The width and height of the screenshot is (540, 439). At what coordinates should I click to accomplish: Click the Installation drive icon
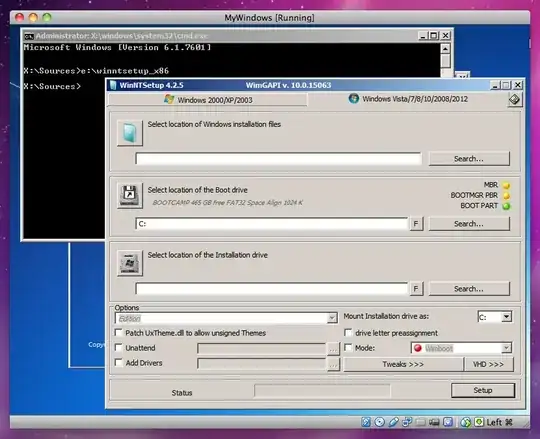[x=130, y=263]
